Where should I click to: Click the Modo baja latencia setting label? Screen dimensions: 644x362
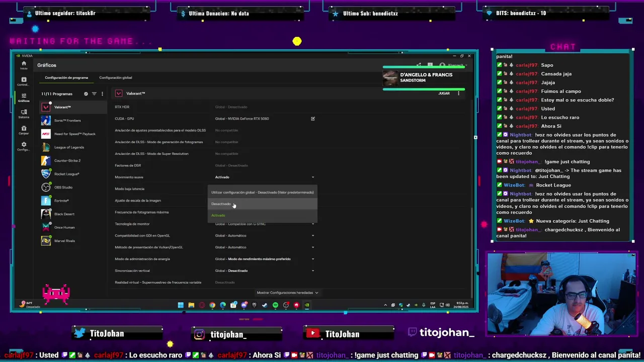(129, 189)
